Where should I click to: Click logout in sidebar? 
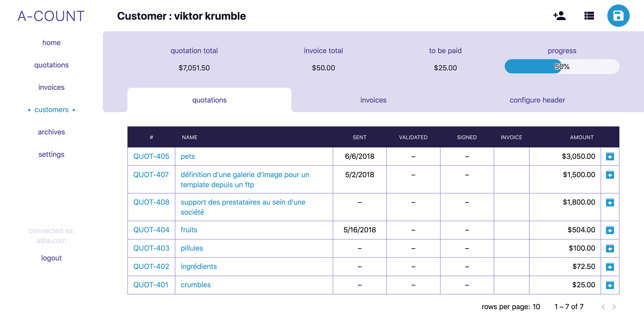(x=51, y=258)
